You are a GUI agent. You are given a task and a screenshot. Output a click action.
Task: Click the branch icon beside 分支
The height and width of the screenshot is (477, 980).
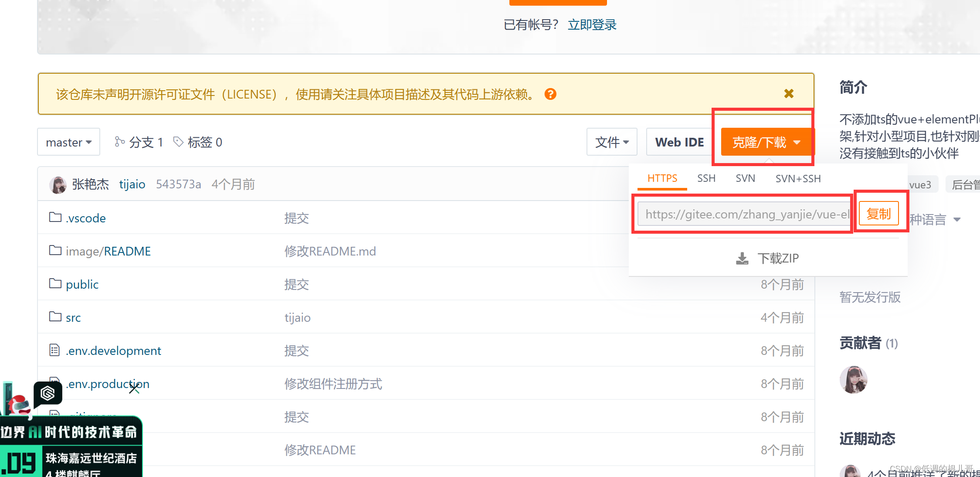tap(120, 142)
